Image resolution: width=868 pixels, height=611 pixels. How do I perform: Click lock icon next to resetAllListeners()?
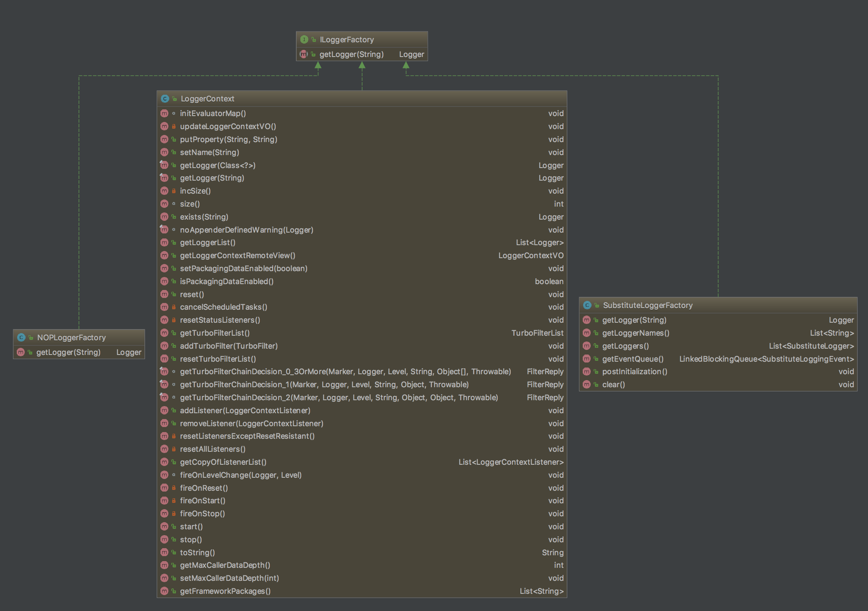pos(174,449)
